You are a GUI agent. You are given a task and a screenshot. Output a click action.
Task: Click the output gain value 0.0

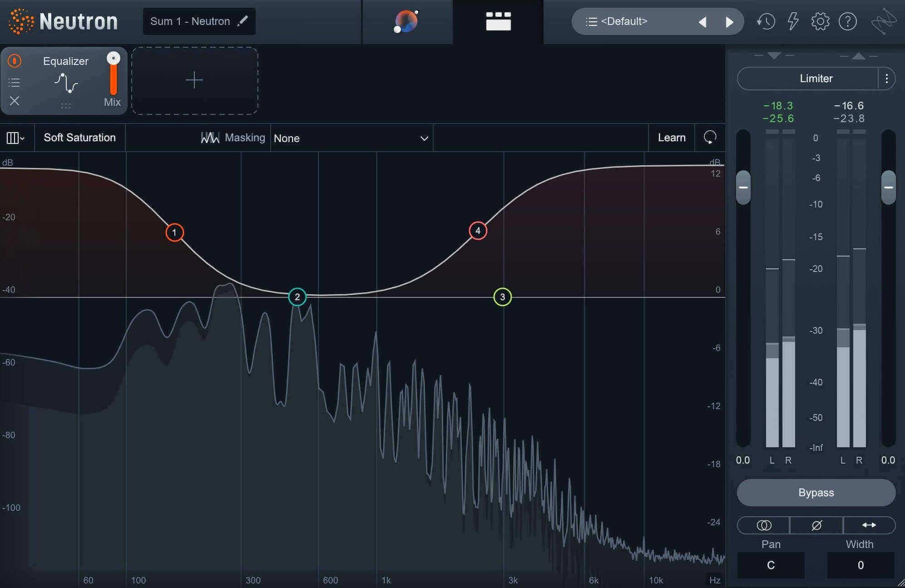coord(888,460)
